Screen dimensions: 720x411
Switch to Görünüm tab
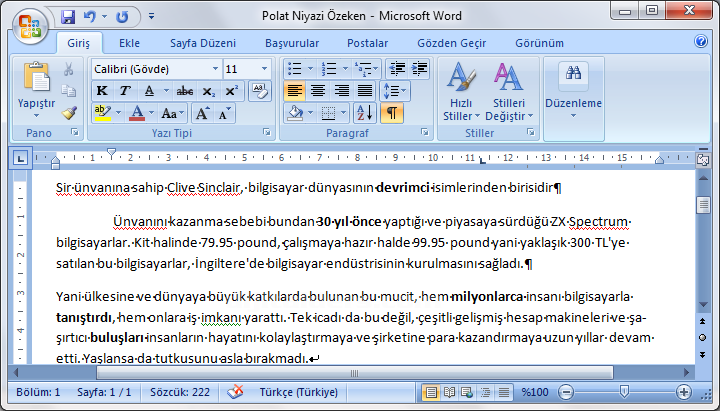coord(539,43)
